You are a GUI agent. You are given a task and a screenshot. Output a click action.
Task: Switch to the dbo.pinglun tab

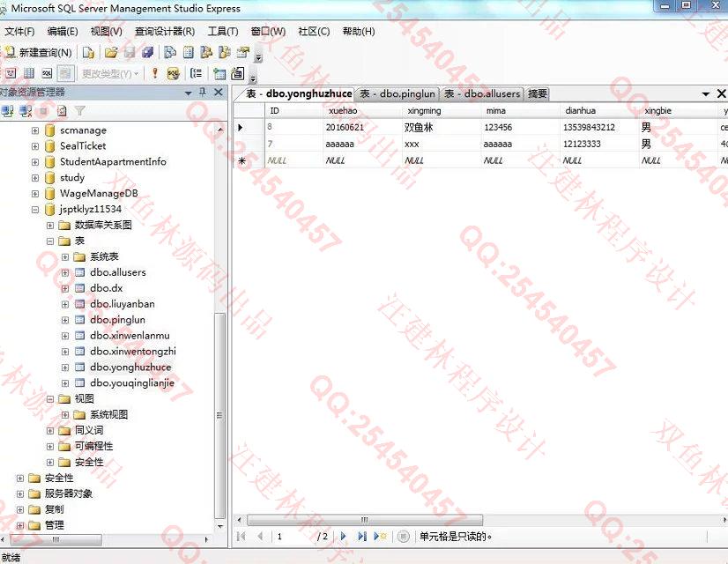coord(397,93)
